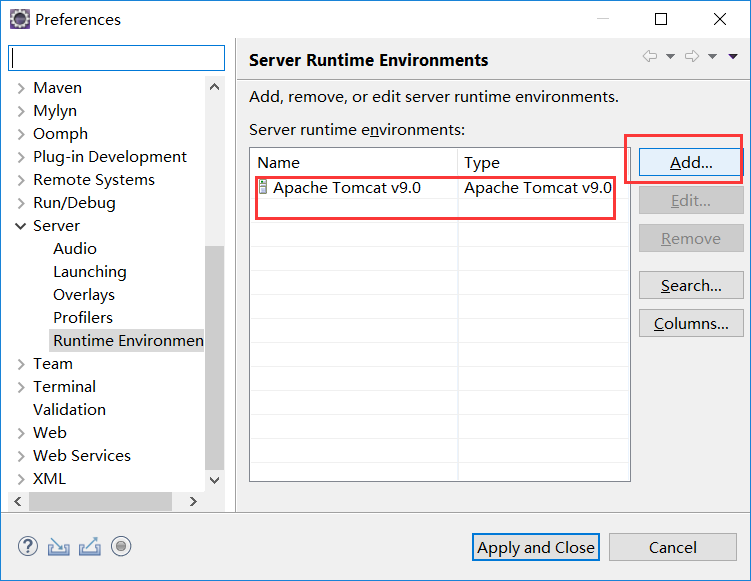Go back with the left arrow icon
The height and width of the screenshot is (581, 751).
649,57
